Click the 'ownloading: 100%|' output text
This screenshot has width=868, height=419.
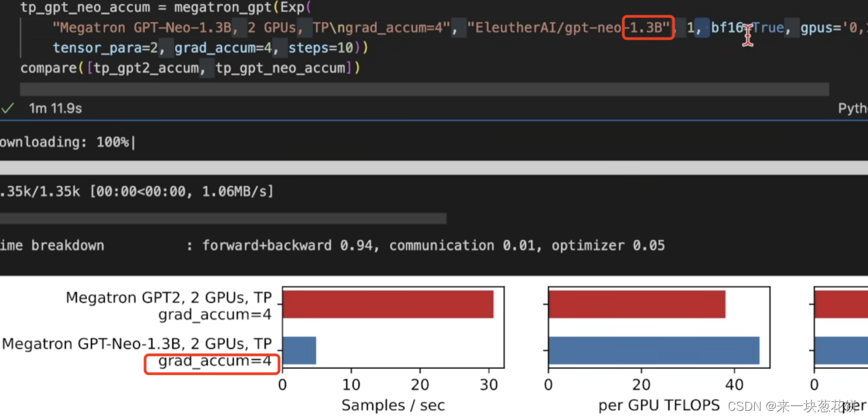[x=68, y=142]
